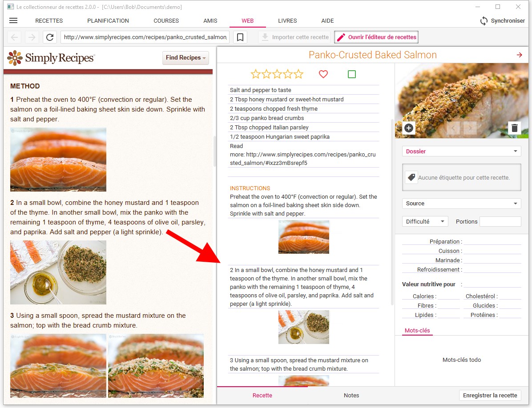Collapse panel with red arrow icon
532x408 pixels.
tap(519, 55)
